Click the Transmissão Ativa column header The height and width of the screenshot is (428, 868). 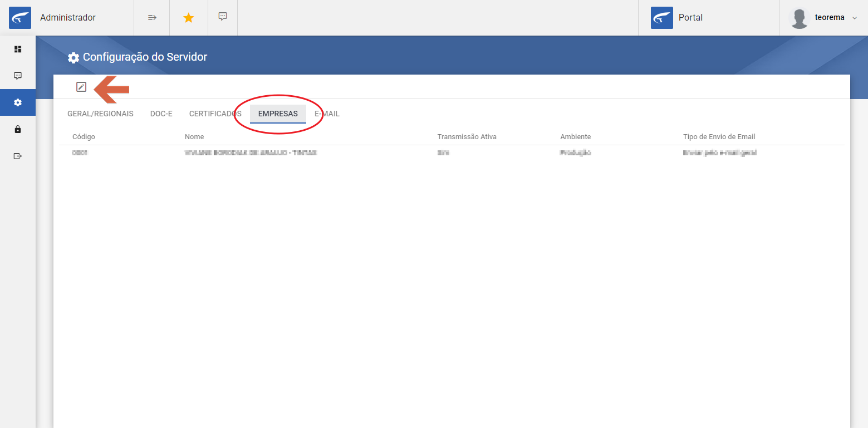pyautogui.click(x=467, y=137)
